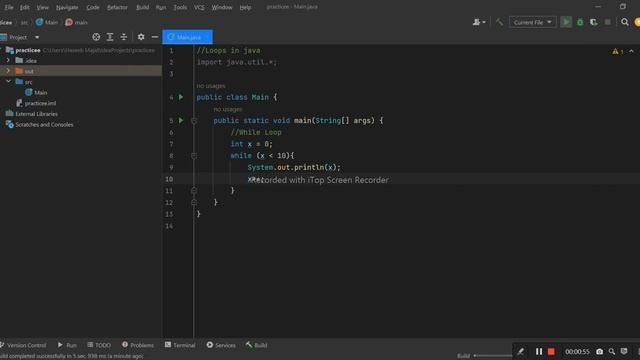Click the Expand All icon
This screenshot has height=360, width=640.
point(110,37)
